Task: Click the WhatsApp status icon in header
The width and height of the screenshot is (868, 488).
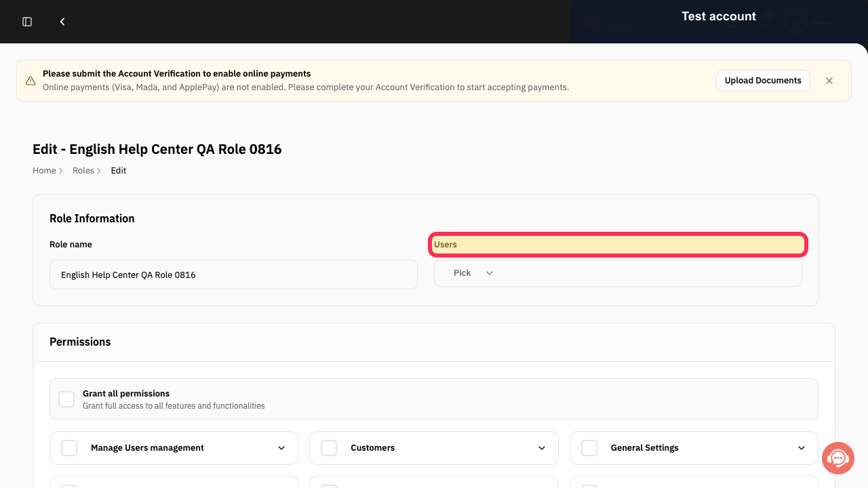Action: pos(592,22)
